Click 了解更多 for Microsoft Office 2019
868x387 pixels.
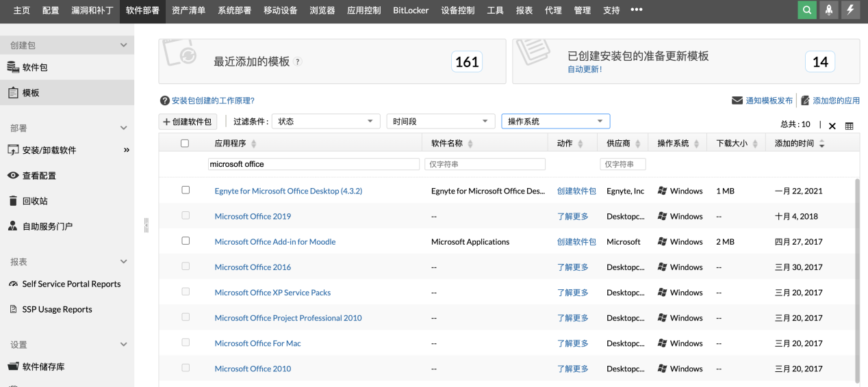tap(573, 216)
